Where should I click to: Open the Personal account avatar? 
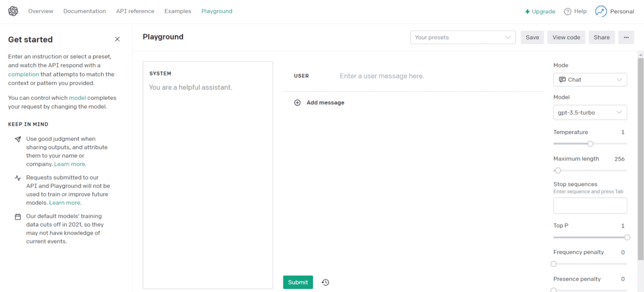point(601,11)
